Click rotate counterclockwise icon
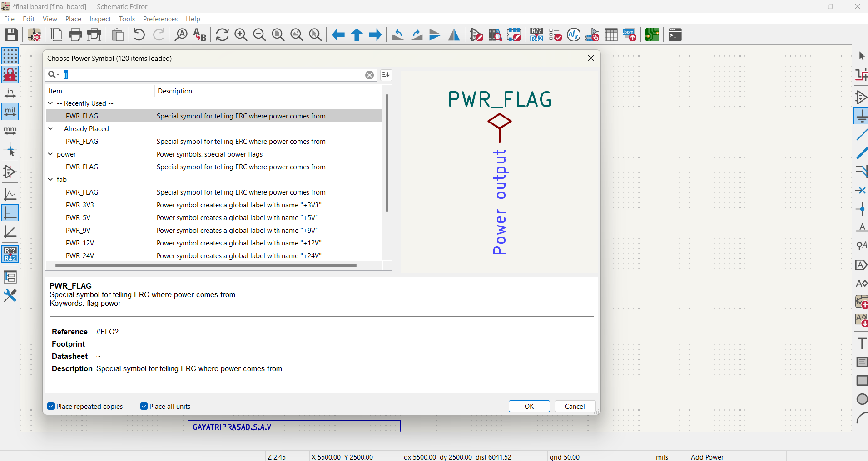The image size is (868, 461). (398, 34)
